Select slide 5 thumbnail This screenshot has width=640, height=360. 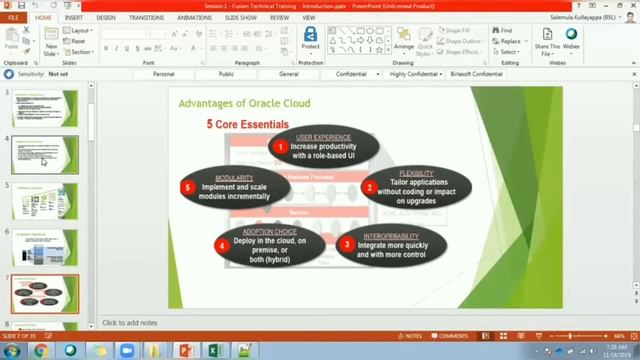click(x=45, y=201)
